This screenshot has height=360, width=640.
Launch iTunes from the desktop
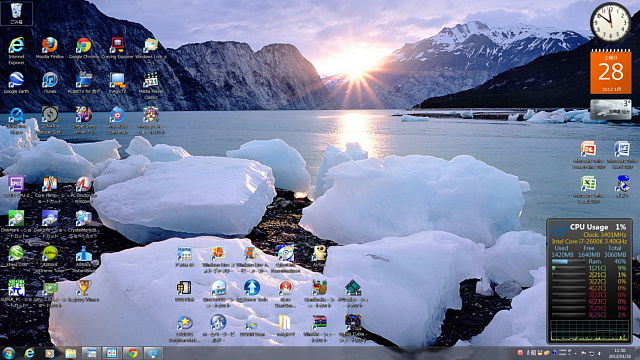coord(50,83)
